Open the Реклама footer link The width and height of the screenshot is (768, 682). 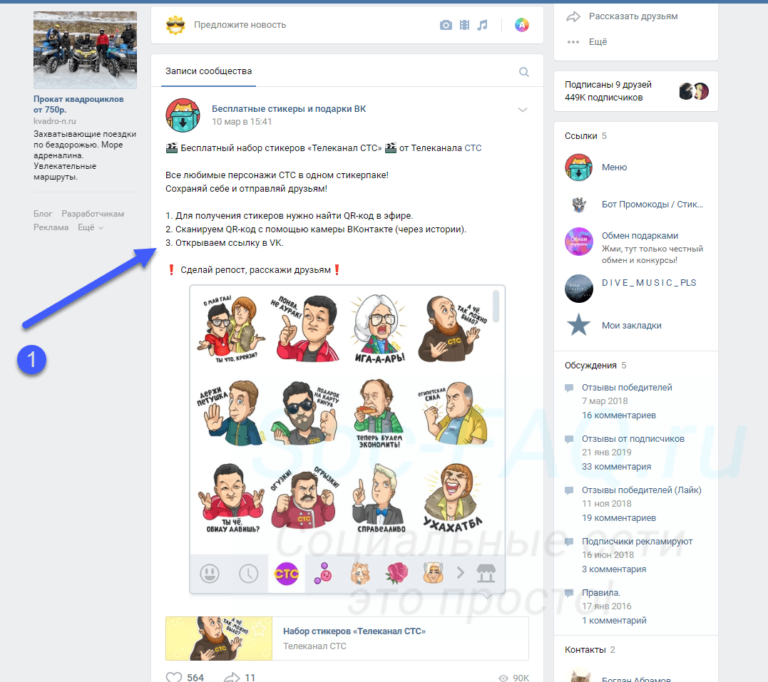coord(51,227)
